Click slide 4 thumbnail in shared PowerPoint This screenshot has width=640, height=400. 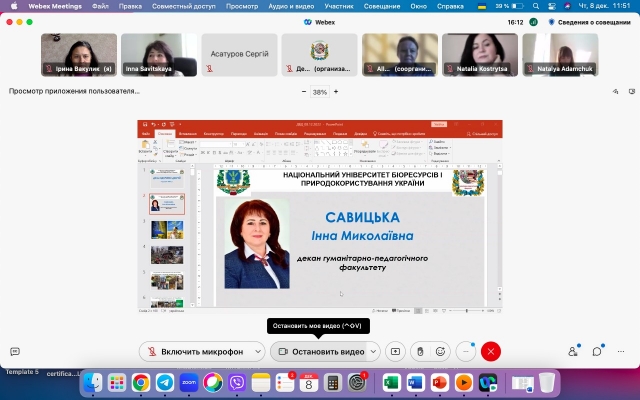coord(167,255)
